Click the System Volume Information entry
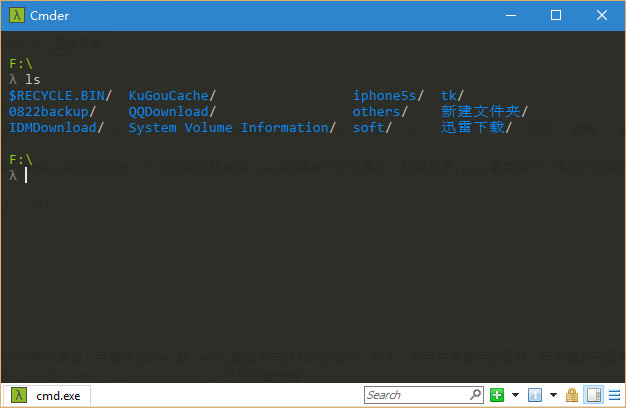626x408 pixels. pos(228,127)
